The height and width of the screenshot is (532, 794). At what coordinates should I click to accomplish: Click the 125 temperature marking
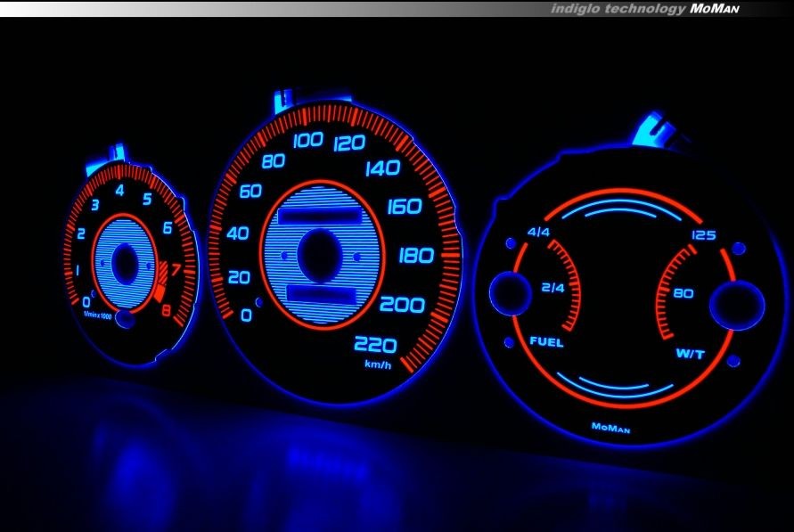[703, 235]
